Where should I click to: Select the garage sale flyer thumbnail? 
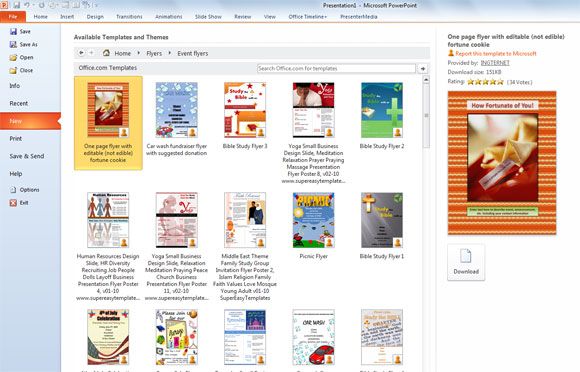click(x=176, y=337)
